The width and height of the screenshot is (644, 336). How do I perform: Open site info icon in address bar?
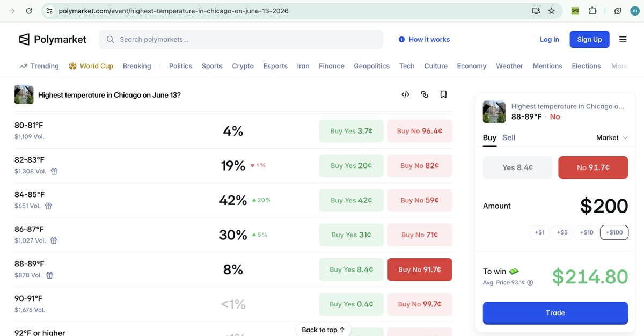49,11
